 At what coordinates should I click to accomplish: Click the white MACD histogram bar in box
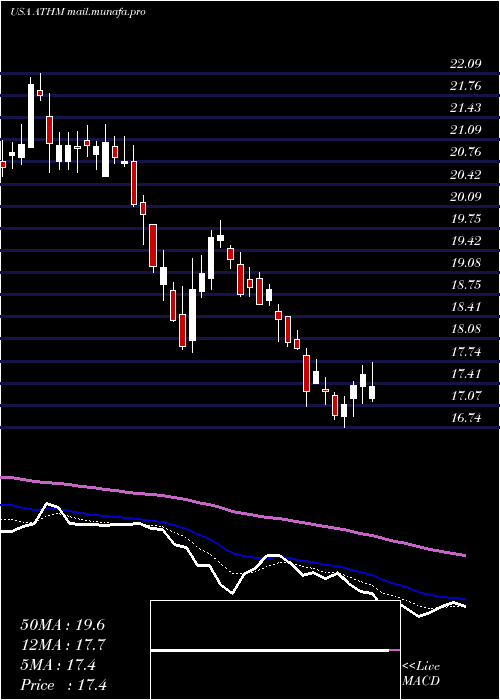coord(270,651)
